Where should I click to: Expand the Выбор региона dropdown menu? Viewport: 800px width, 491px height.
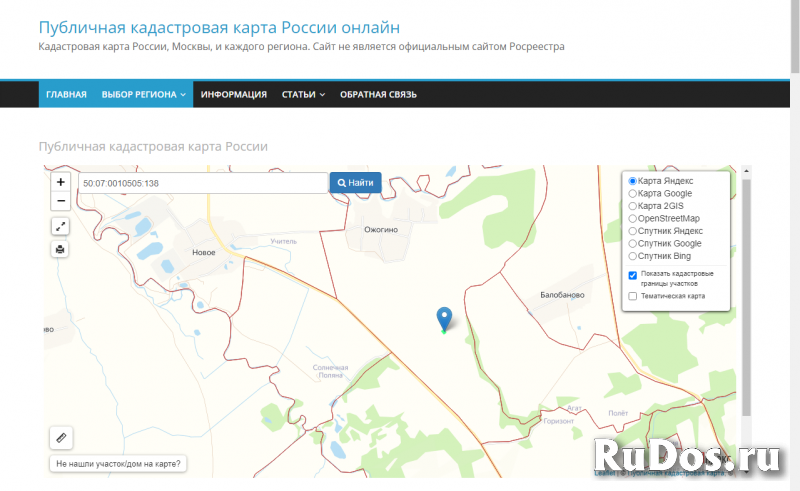(143, 94)
